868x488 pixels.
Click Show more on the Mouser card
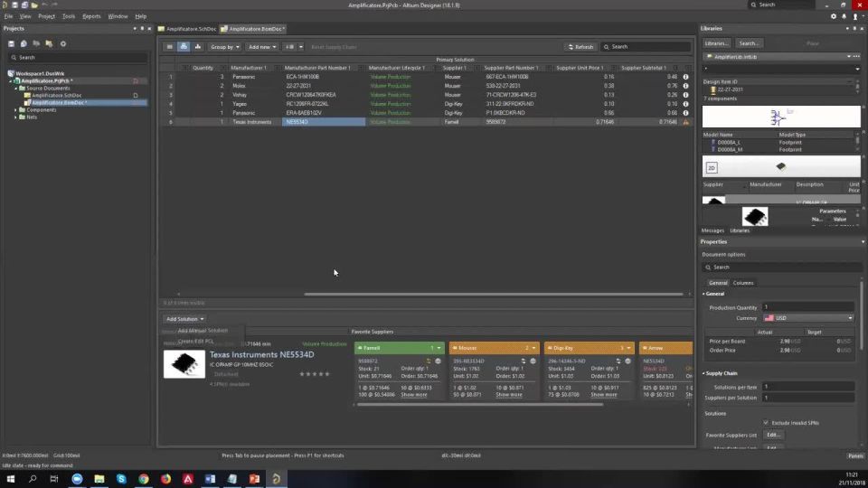coord(509,395)
